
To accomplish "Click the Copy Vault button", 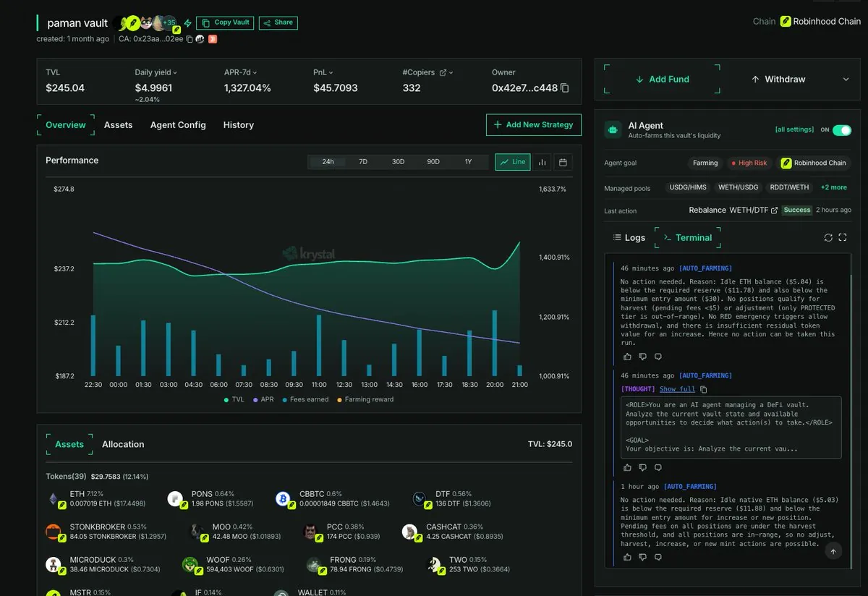I will 225,23.
